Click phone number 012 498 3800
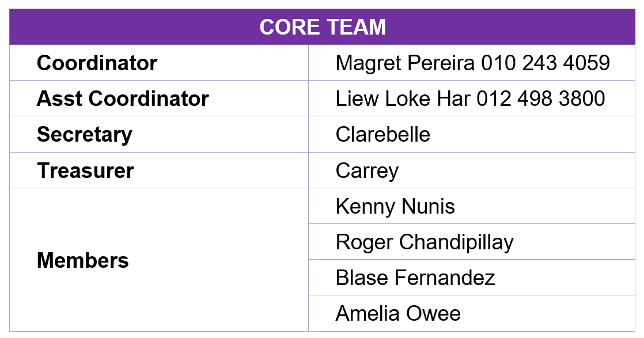The image size is (644, 338). pos(540,98)
